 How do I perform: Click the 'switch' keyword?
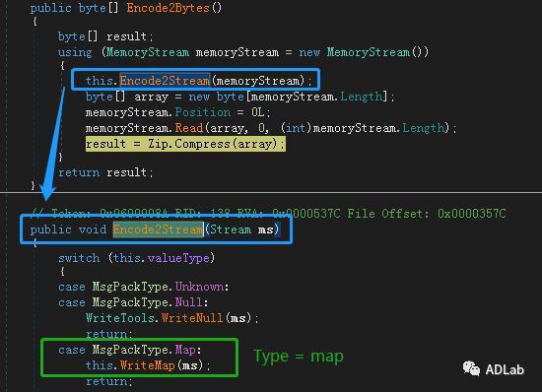coord(79,258)
